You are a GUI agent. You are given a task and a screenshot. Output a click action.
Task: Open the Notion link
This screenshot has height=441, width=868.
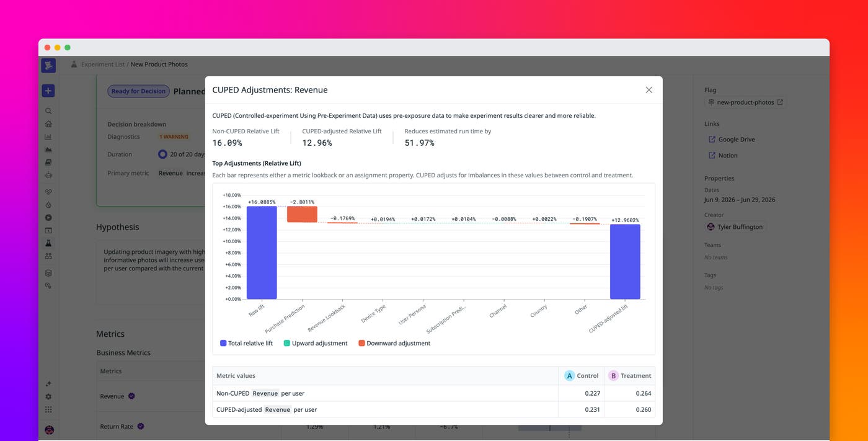(723, 156)
